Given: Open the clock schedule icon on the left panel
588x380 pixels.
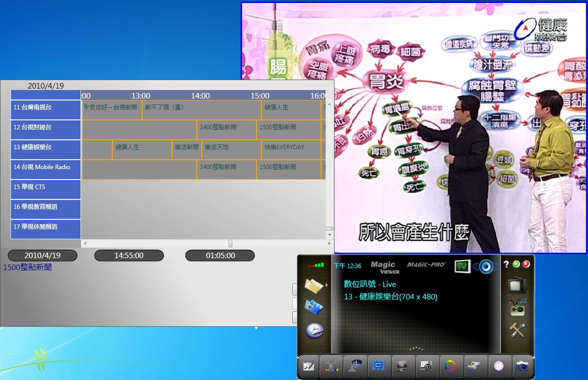Looking at the screenshot, I should coord(314,330).
